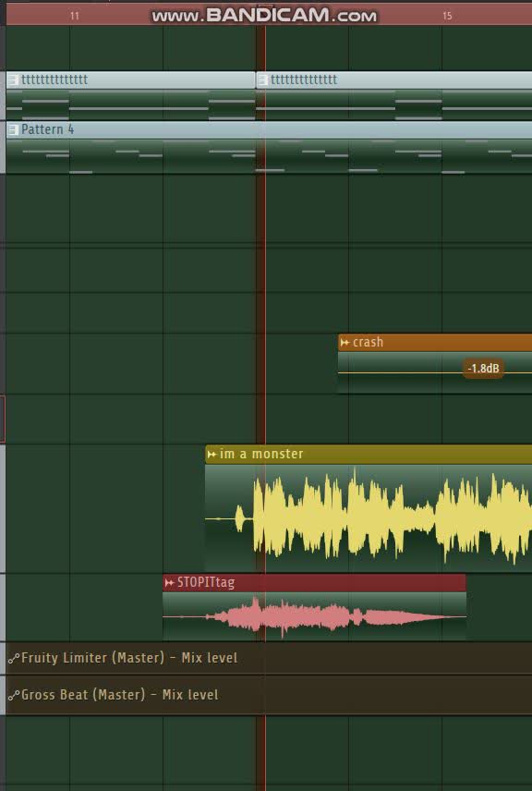The image size is (532, 791).
Task: Open second tttttttttttttt pattern clip menu icon
Action: click(262, 79)
